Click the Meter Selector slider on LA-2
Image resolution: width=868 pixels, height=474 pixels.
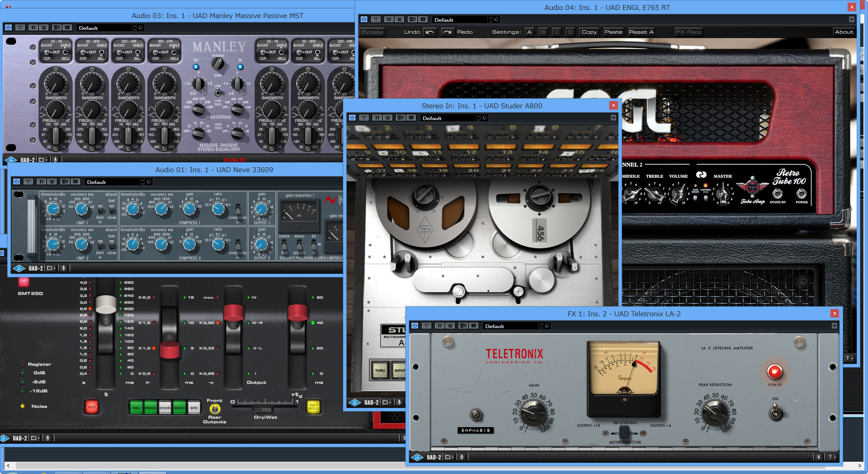[x=624, y=432]
